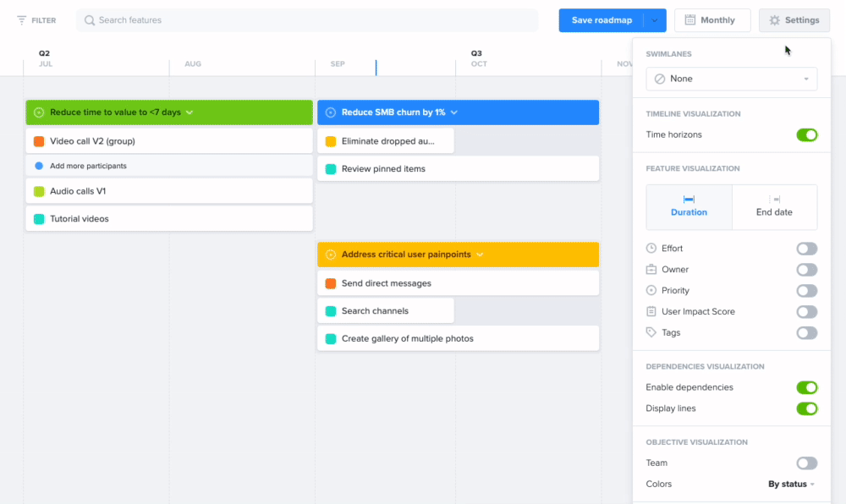The height and width of the screenshot is (504, 846).
Task: Click the teal status swatch on Tutorial videos
Action: point(39,219)
